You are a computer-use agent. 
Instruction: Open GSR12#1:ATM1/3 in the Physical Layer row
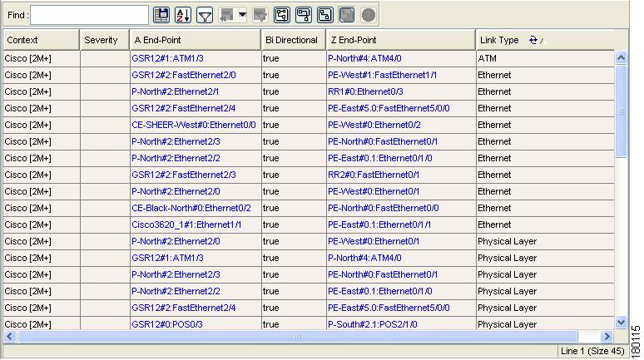[x=167, y=258]
